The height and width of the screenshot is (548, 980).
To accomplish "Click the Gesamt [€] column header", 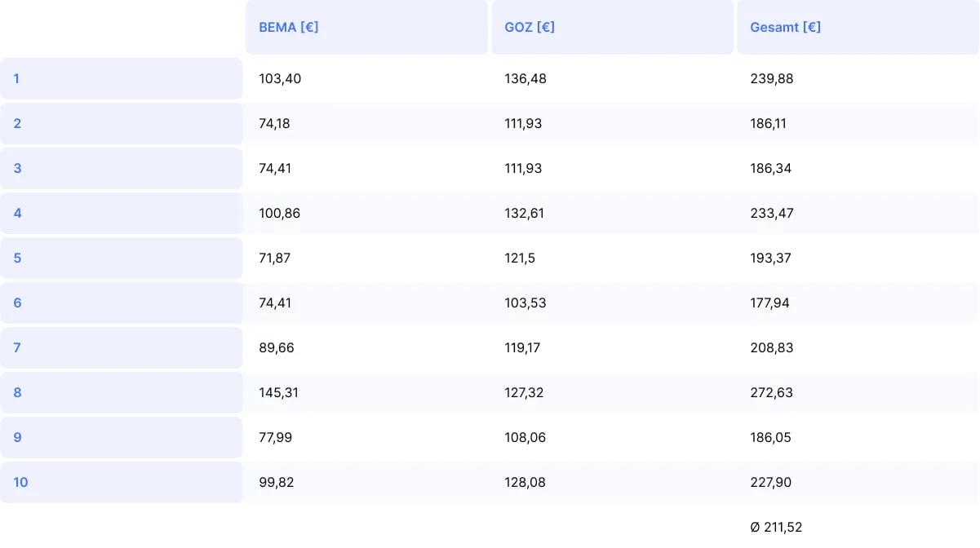I will click(x=785, y=27).
